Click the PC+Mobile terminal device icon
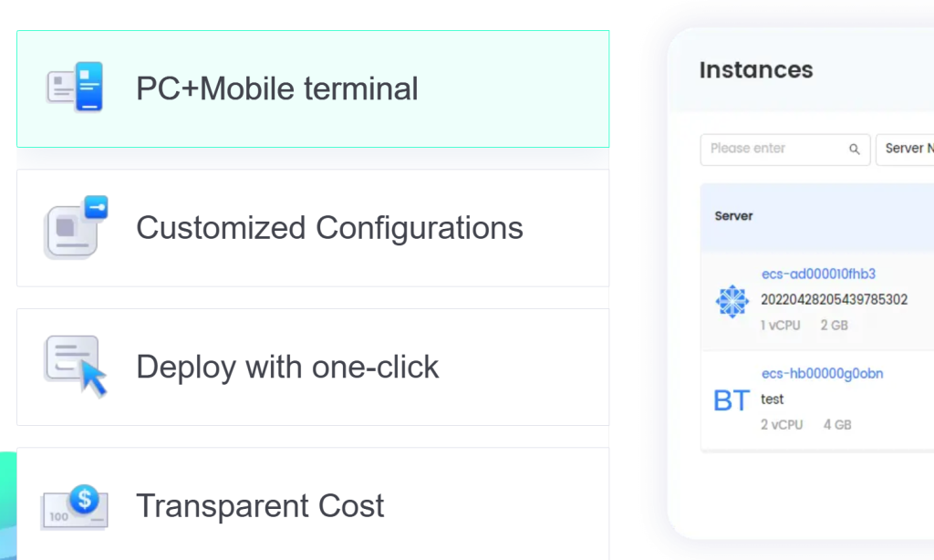This screenshot has width=934, height=560. [75, 87]
